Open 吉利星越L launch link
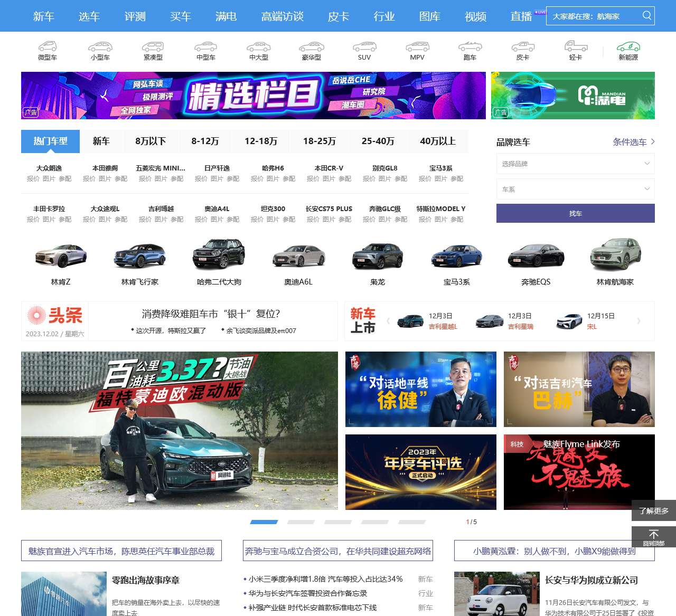 coord(443,326)
